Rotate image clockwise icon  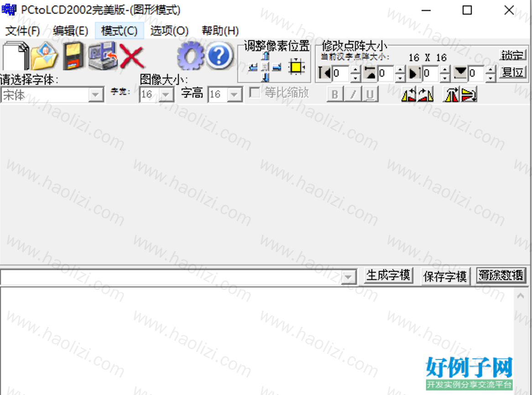(x=426, y=94)
